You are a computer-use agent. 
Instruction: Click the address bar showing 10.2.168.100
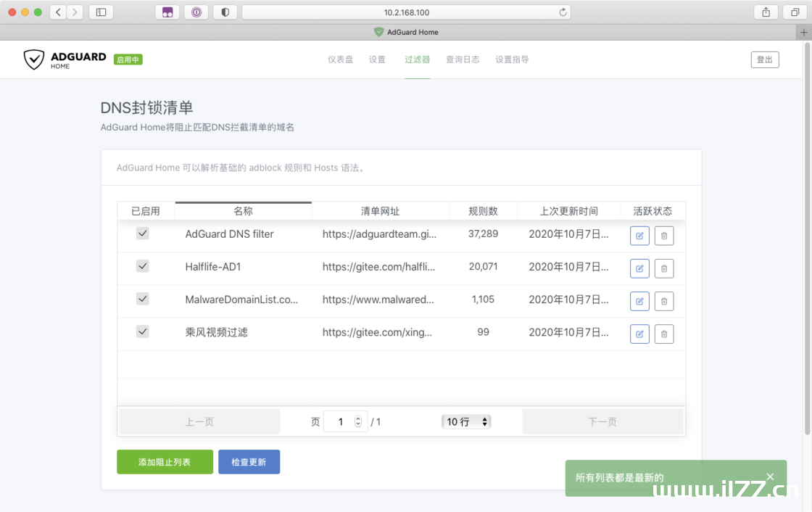tap(407, 12)
